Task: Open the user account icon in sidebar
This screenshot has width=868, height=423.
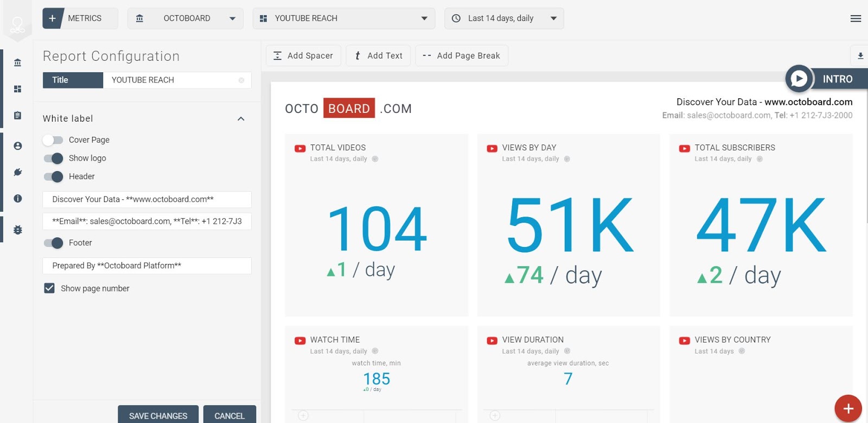Action: coord(18,146)
